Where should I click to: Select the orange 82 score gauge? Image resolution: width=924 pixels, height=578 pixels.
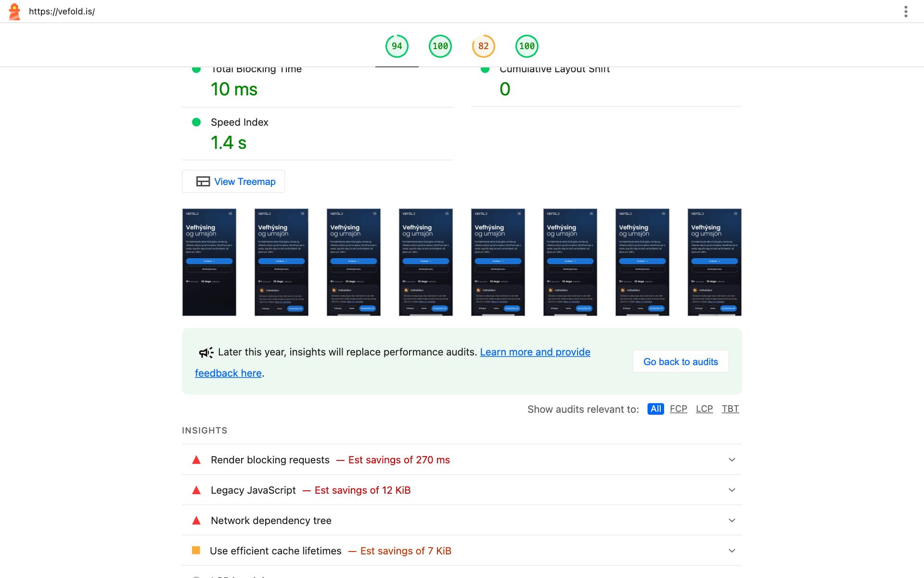484,46
